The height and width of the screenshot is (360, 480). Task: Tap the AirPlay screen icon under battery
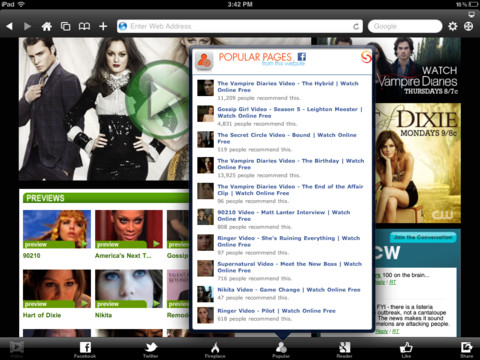pyautogui.click(x=471, y=14)
